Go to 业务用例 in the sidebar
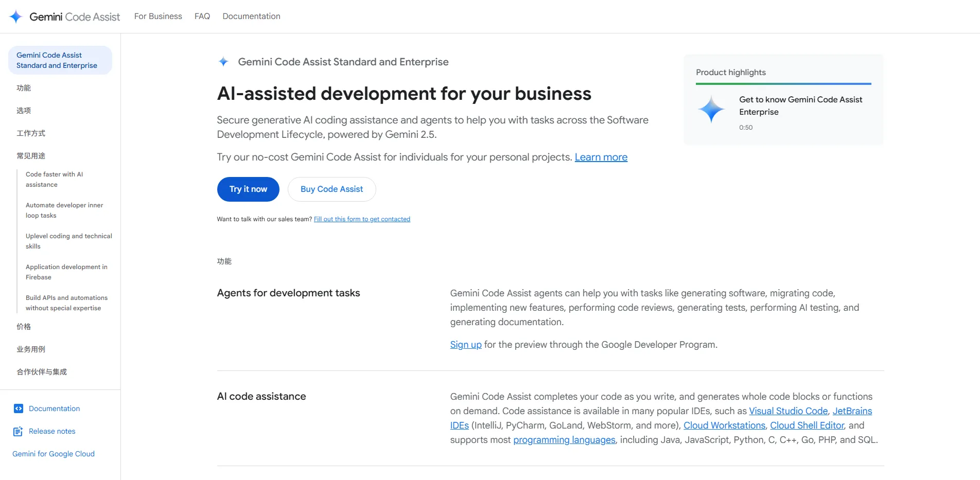The image size is (980, 480). coord(31,349)
